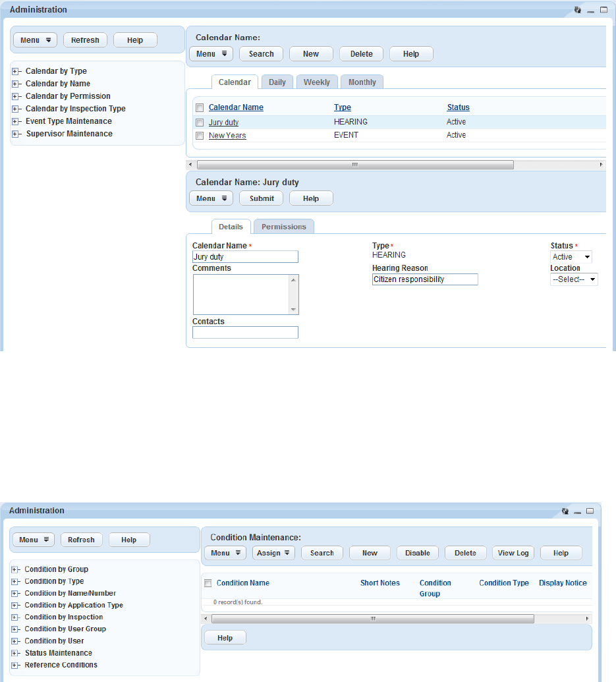This screenshot has width=616, height=682.
Task: Click the settings icon in bottom Administration title bar
Action: (x=565, y=511)
